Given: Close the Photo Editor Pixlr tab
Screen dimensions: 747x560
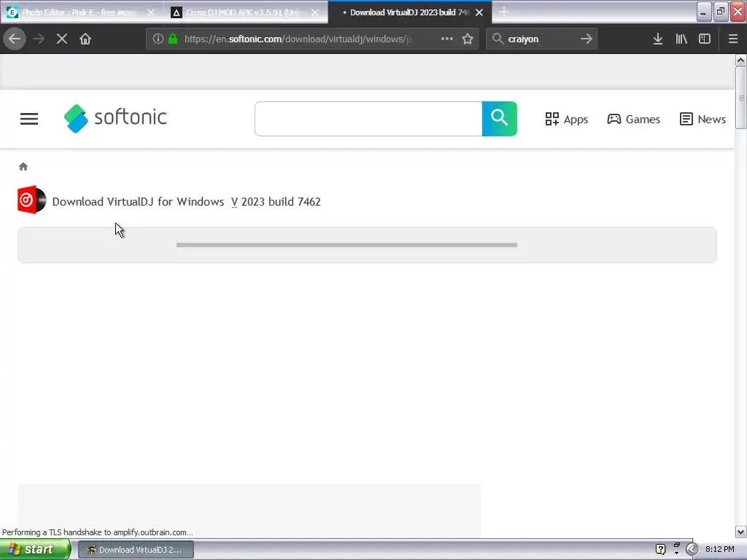Looking at the screenshot, I should click(150, 12).
